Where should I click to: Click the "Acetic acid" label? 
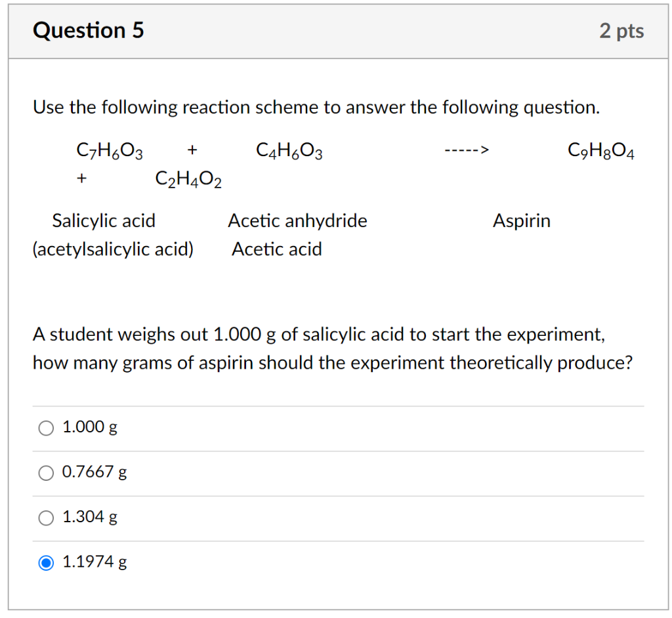276,249
